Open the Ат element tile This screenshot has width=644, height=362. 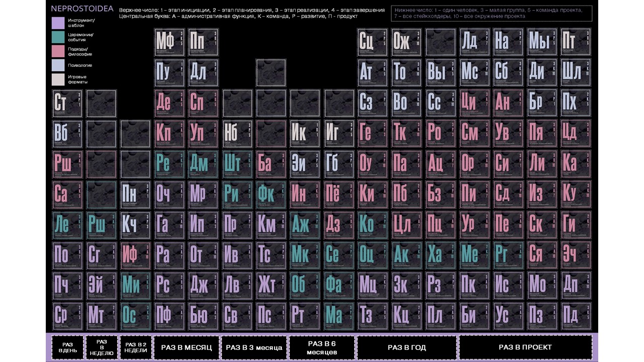pyautogui.click(x=373, y=72)
